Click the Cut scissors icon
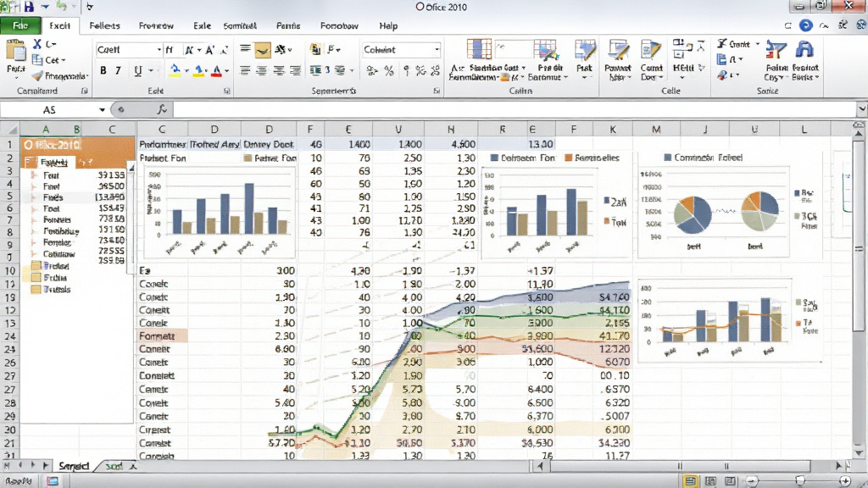This screenshot has width=868, height=488. tap(37, 44)
